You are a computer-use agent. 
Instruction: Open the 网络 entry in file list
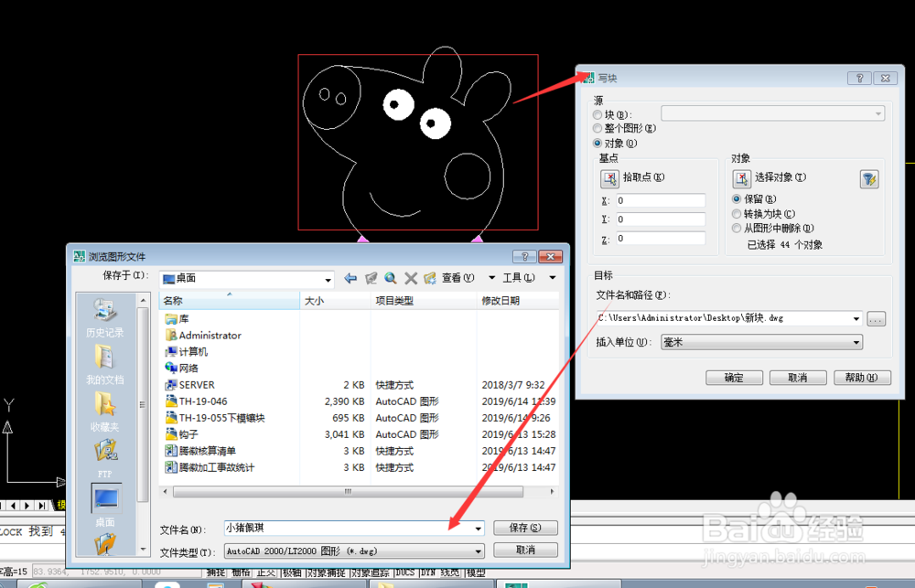(181, 369)
